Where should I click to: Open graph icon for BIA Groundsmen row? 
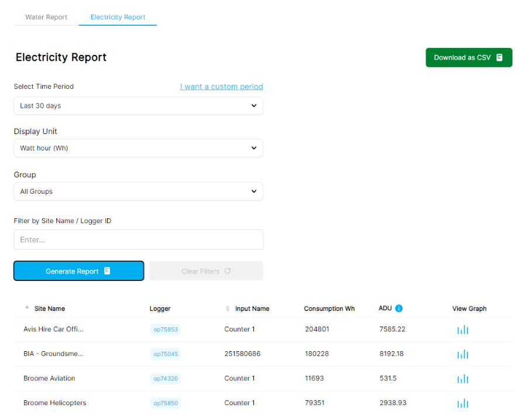point(462,354)
